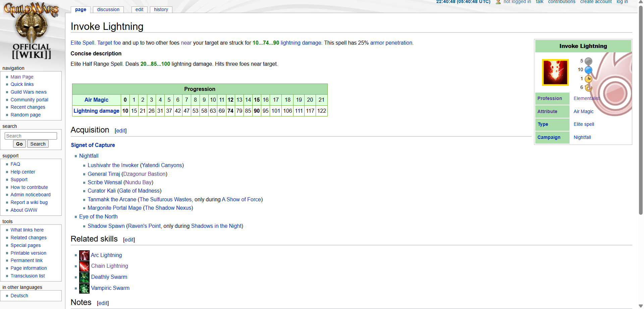This screenshot has height=309, width=644.
Task: Click the Go button
Action: (19, 144)
